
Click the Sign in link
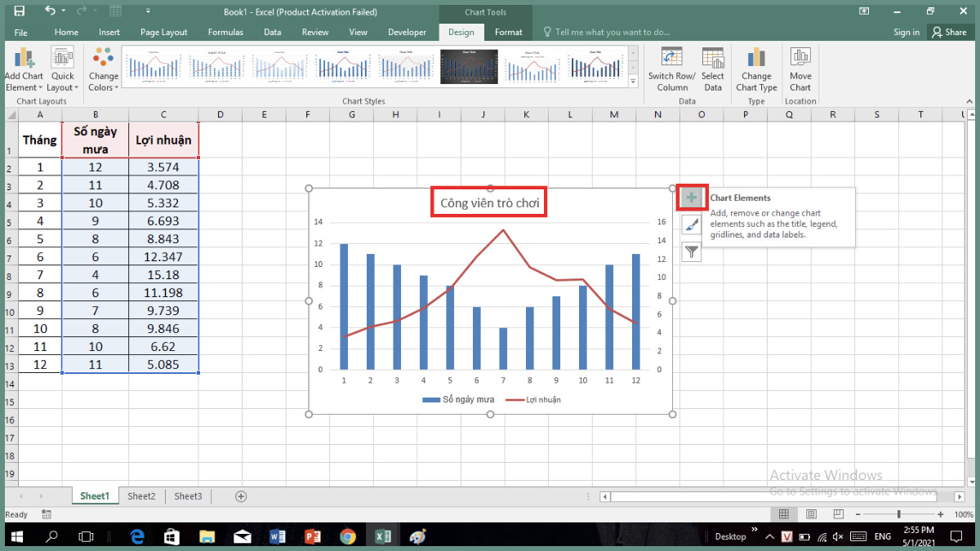[906, 33]
